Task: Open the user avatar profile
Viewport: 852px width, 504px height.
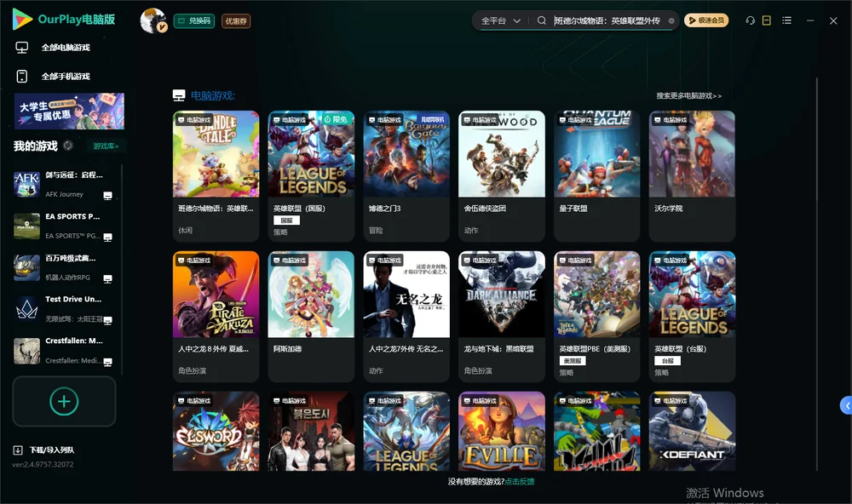Action: pyautogui.click(x=153, y=20)
